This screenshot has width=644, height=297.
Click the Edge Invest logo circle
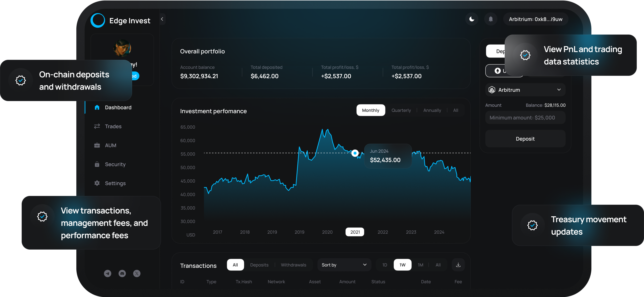click(x=98, y=20)
